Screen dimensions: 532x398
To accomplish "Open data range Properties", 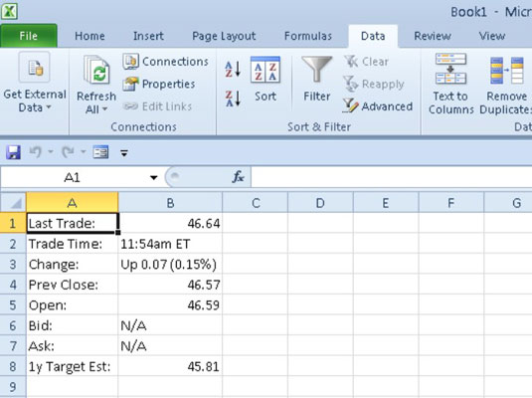I will [x=159, y=84].
